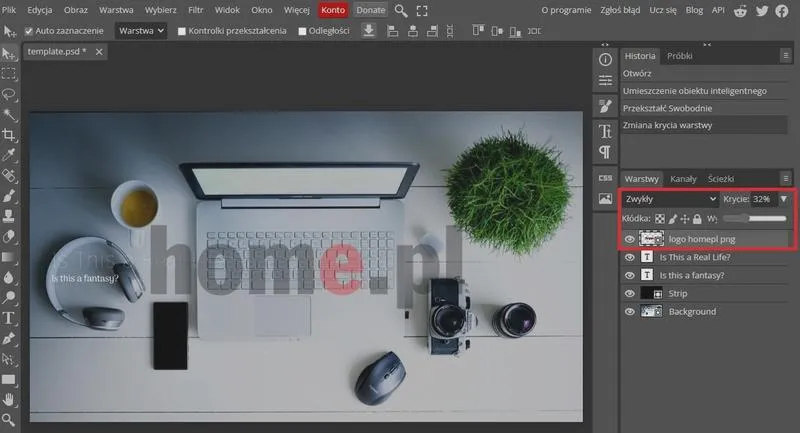Select the Clone Stamp tool
The image size is (800, 433).
[9, 216]
